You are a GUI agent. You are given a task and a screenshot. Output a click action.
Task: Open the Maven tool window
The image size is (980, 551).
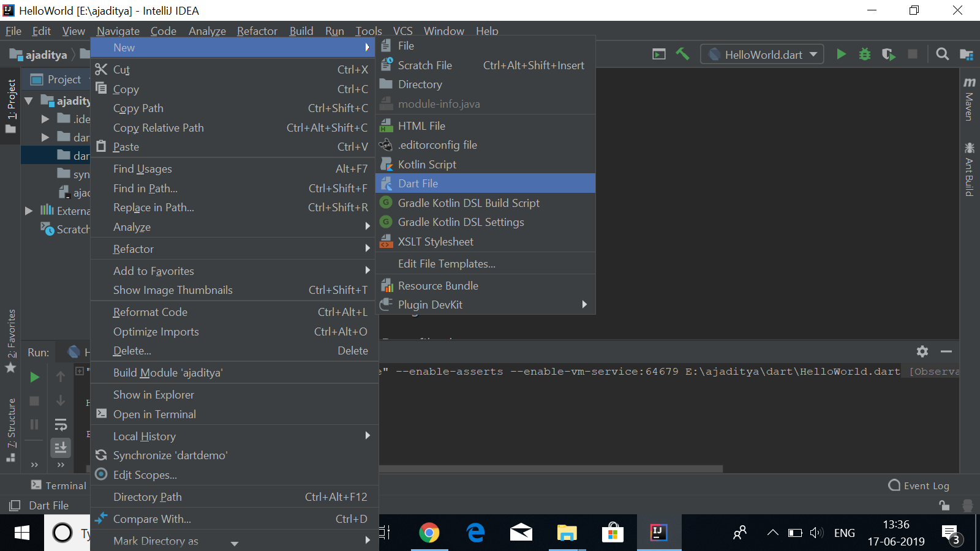point(969,98)
